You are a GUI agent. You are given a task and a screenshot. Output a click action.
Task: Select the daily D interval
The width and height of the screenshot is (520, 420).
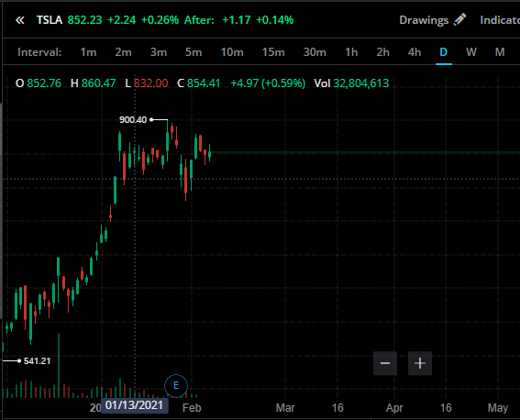click(443, 52)
